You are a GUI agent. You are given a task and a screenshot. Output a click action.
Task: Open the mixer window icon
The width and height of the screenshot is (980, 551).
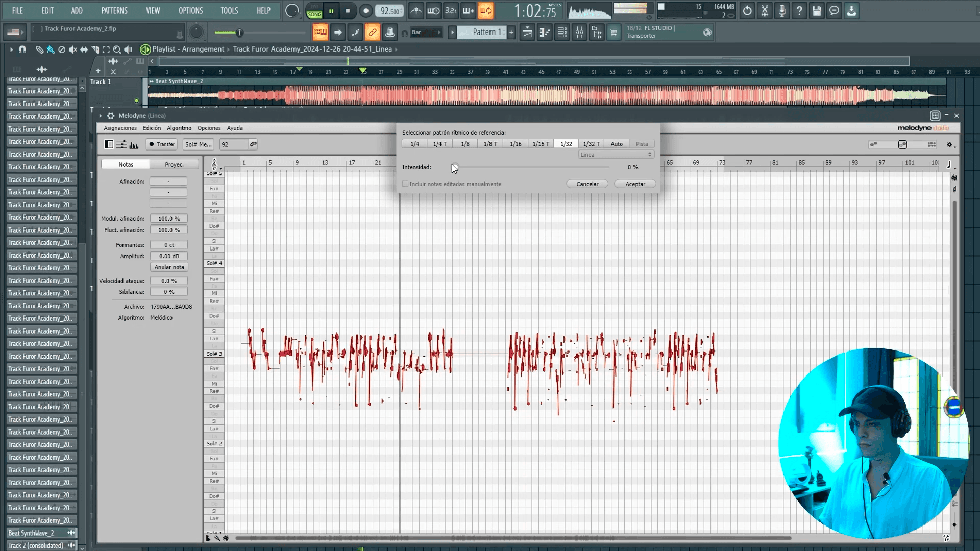(x=579, y=33)
